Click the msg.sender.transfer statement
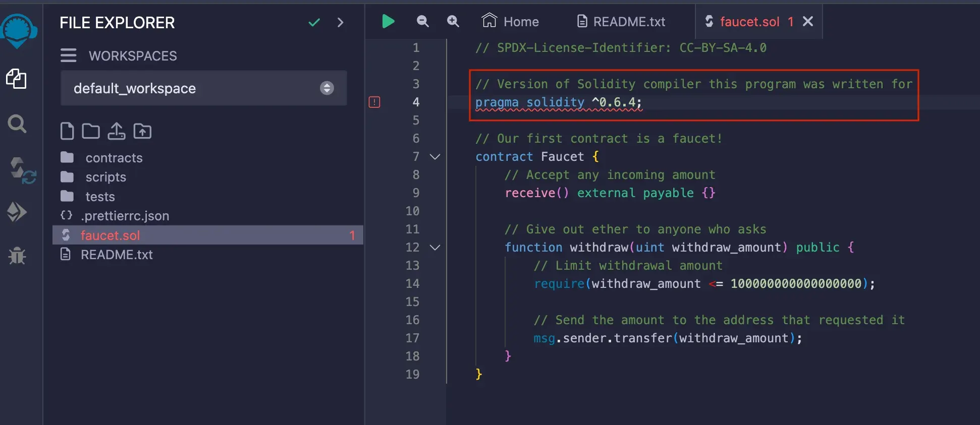 coord(668,338)
